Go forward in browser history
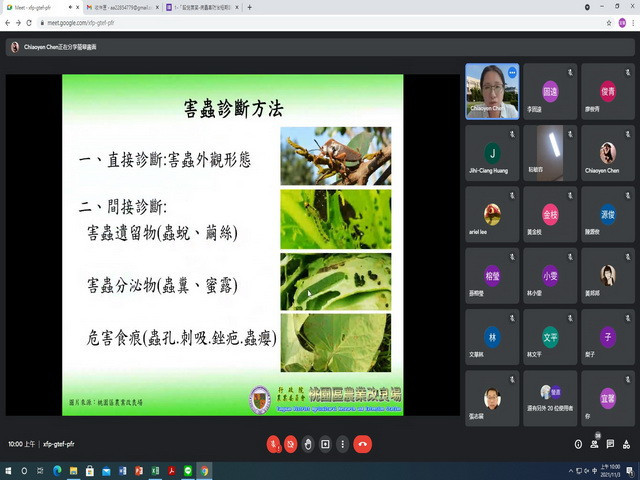This screenshot has height=480, width=640. pos(18,23)
